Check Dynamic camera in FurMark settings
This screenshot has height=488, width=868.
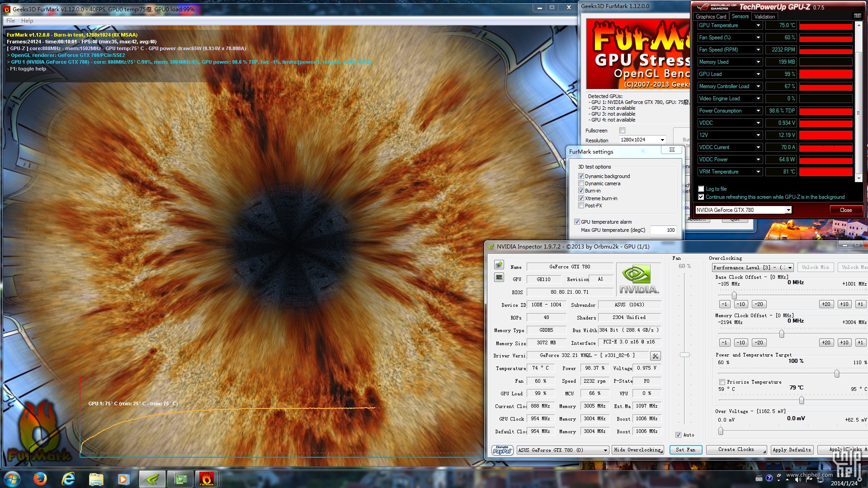pos(581,183)
